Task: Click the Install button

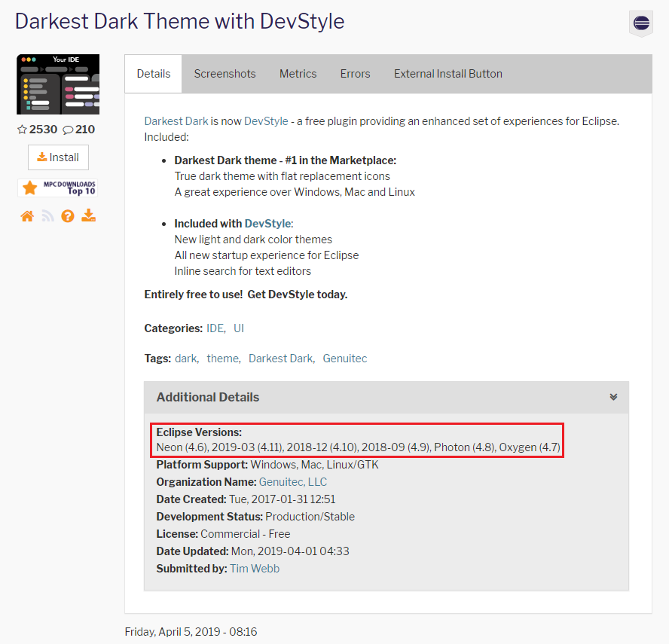Action: [59, 157]
